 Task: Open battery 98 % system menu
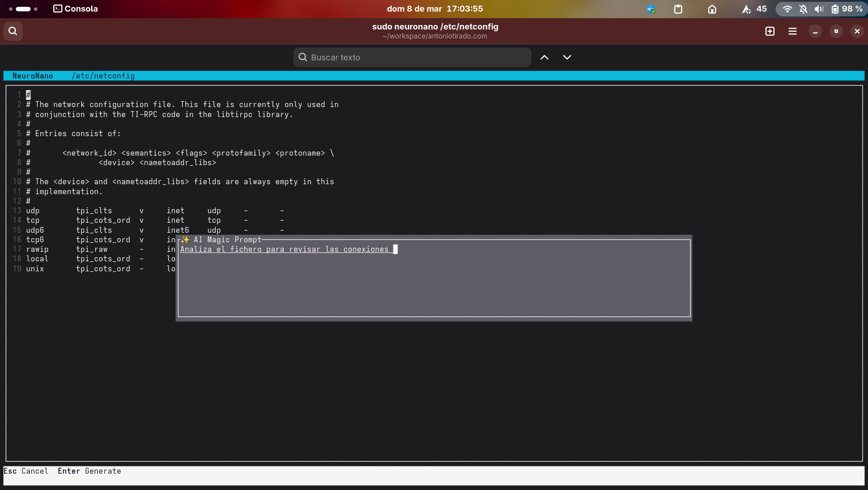(x=846, y=9)
